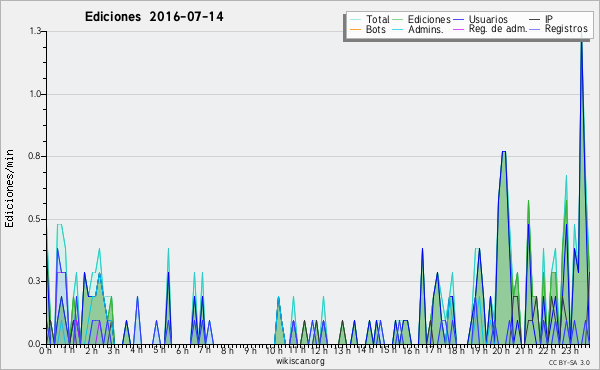This screenshot has width=600, height=370.
Task: Click the 23 h x-axis label
Action: tap(569, 351)
